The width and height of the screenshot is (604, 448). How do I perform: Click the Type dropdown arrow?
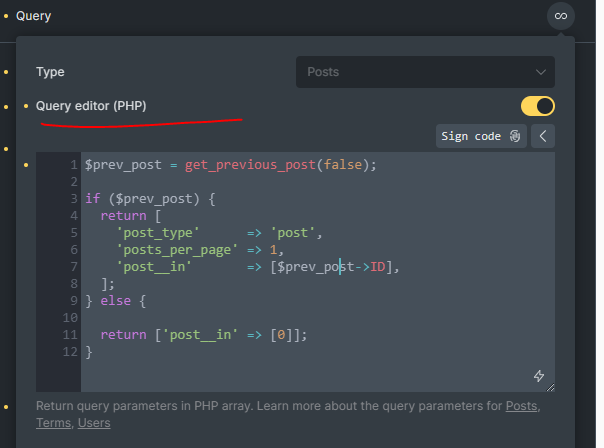click(541, 72)
